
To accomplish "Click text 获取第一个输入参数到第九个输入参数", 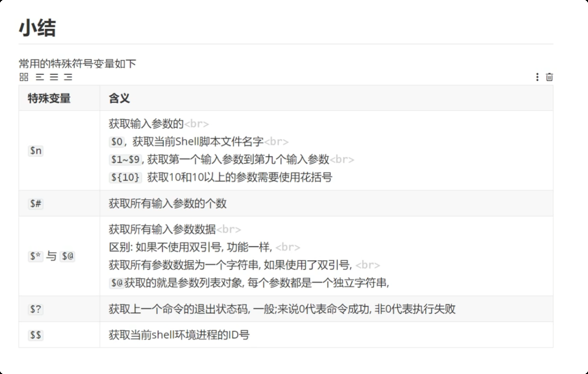I will 238,159.
